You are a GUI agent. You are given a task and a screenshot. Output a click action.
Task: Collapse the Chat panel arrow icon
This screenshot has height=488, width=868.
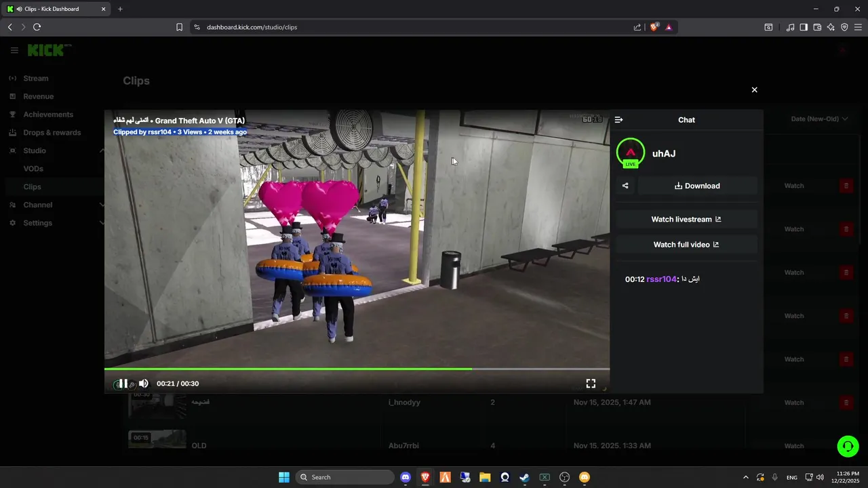click(x=618, y=120)
